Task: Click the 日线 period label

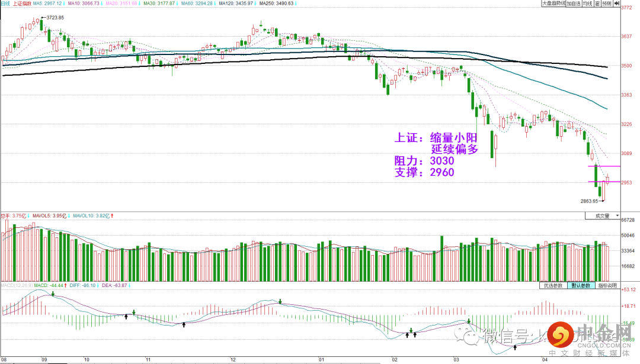Action: click(x=5, y=4)
